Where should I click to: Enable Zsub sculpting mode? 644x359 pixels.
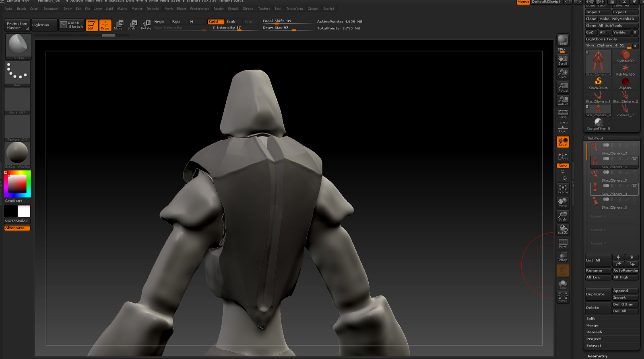coord(231,22)
